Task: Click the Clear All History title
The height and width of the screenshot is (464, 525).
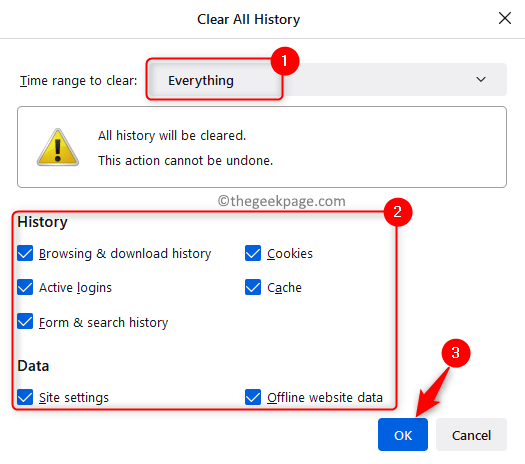Action: (x=248, y=19)
